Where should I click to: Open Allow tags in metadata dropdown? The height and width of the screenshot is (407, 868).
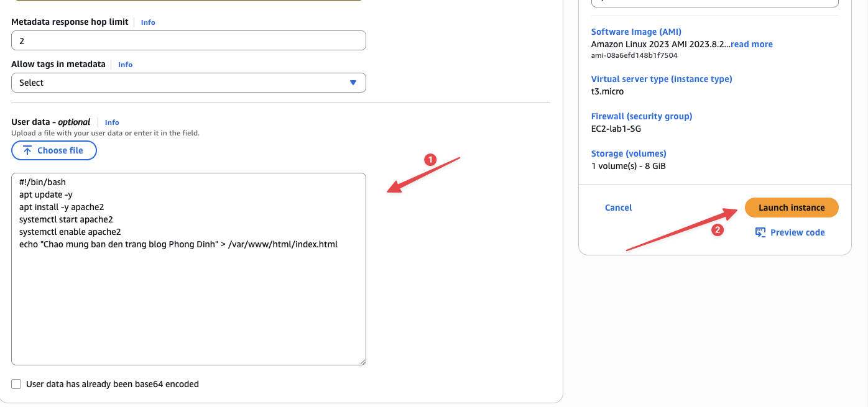tap(188, 83)
